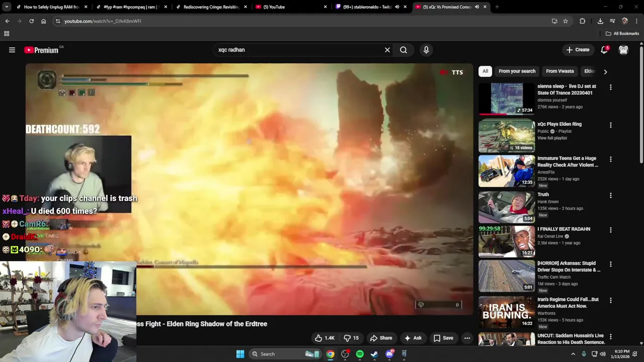Screen dimensions: 644x362
Task: Go to YouTube Premium home logo
Action: coord(41,50)
